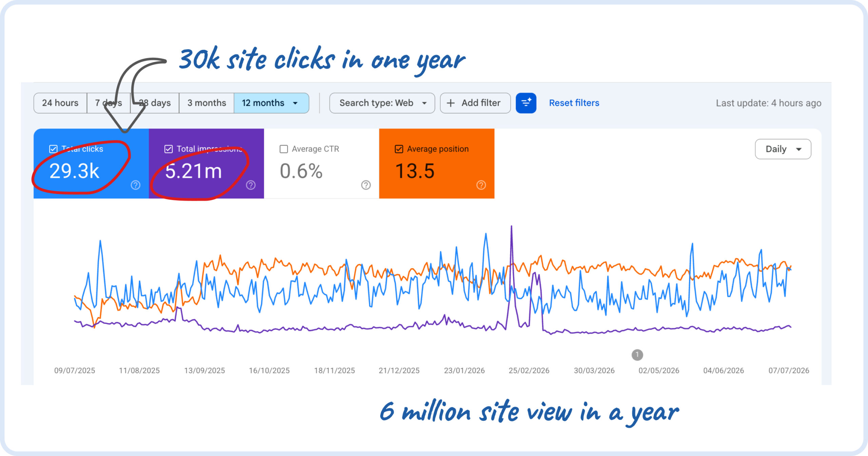Open help icon on Total clicks card
Image resolution: width=868 pixels, height=456 pixels.
click(136, 185)
